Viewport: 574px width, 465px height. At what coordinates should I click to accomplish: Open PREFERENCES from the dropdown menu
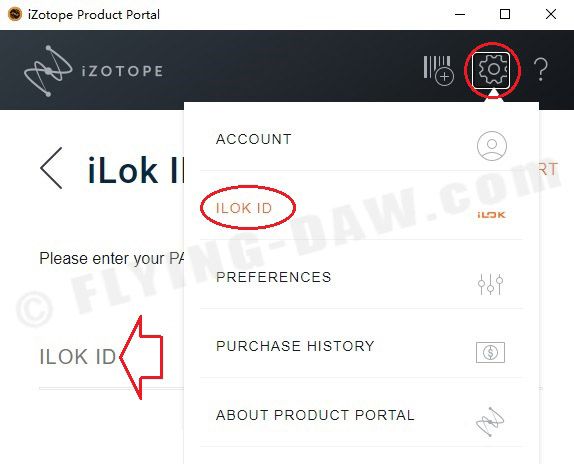tap(362, 277)
